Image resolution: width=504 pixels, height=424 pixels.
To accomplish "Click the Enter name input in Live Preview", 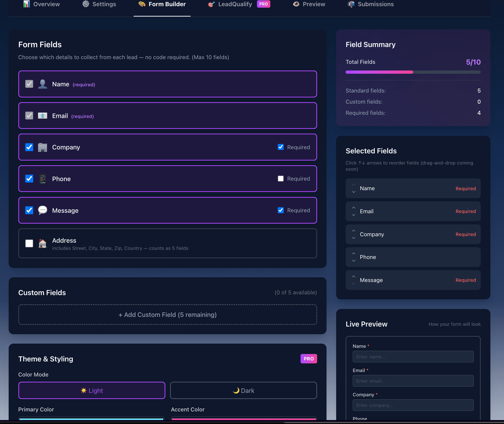I will tap(412, 356).
